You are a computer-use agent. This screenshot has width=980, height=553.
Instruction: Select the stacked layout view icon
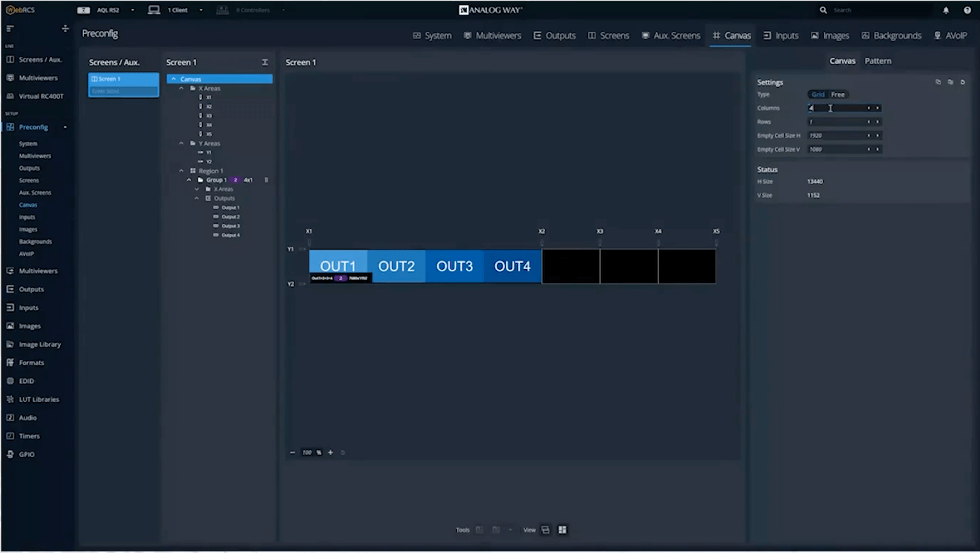[x=546, y=530]
